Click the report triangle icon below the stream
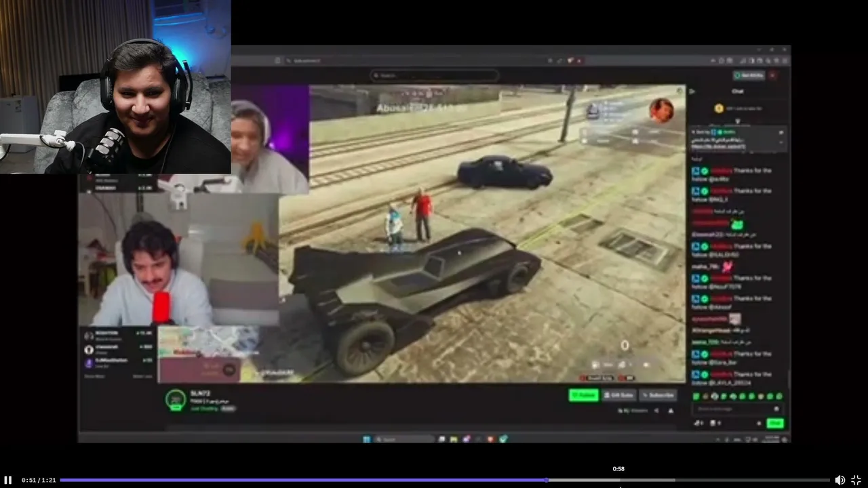 [671, 411]
